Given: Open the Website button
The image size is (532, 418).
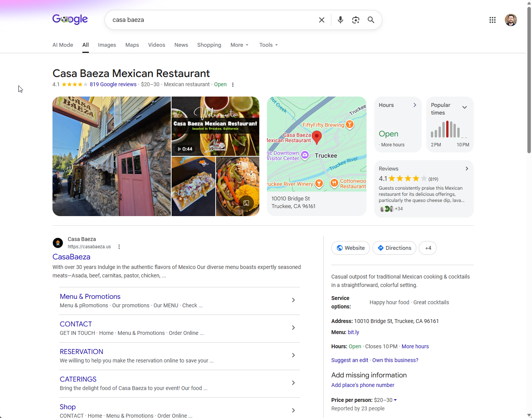Looking at the screenshot, I should coord(350,248).
